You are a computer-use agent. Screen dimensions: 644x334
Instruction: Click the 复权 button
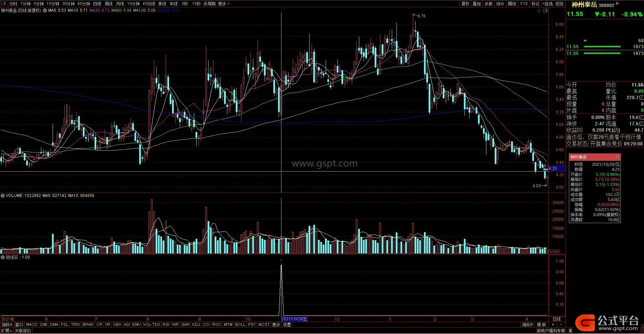pos(465,4)
